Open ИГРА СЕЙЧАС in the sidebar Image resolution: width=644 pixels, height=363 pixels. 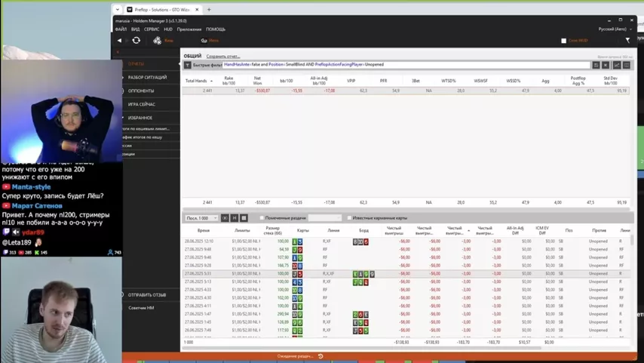[x=142, y=104]
